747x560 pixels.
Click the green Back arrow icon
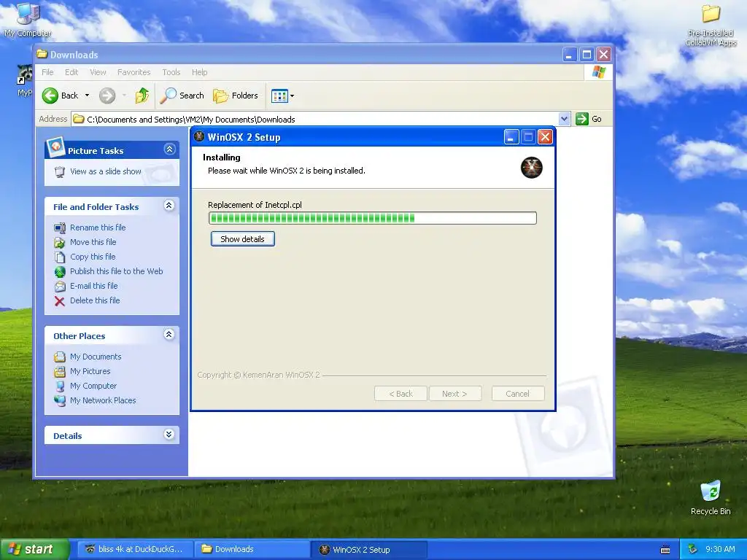pyautogui.click(x=50, y=96)
